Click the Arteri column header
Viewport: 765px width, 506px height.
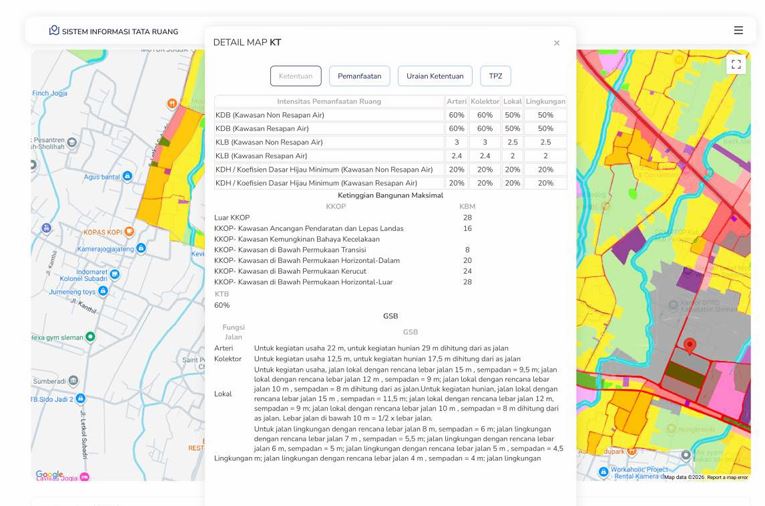[x=457, y=101]
